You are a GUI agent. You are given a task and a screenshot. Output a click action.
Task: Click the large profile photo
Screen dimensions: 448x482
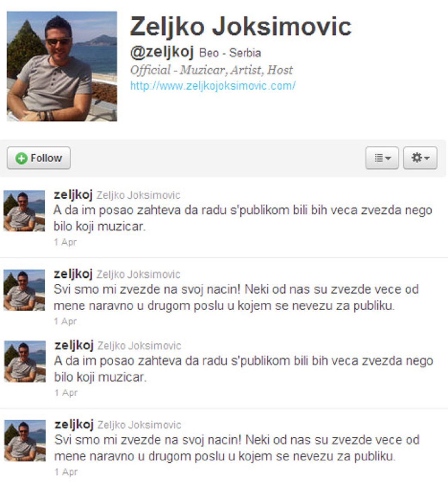[62, 66]
